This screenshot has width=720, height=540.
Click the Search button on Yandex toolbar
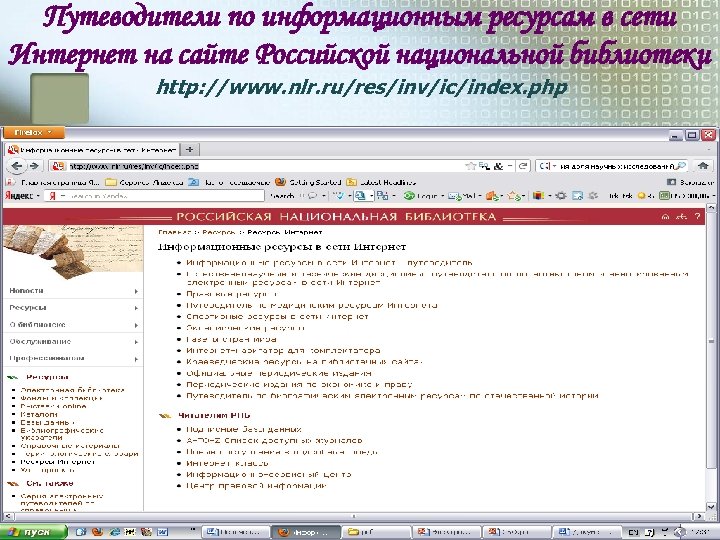click(x=282, y=196)
